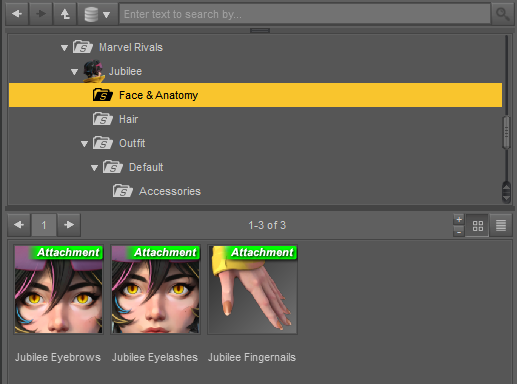Open the Hair folder
The width and height of the screenshot is (517, 384).
pyautogui.click(x=128, y=119)
